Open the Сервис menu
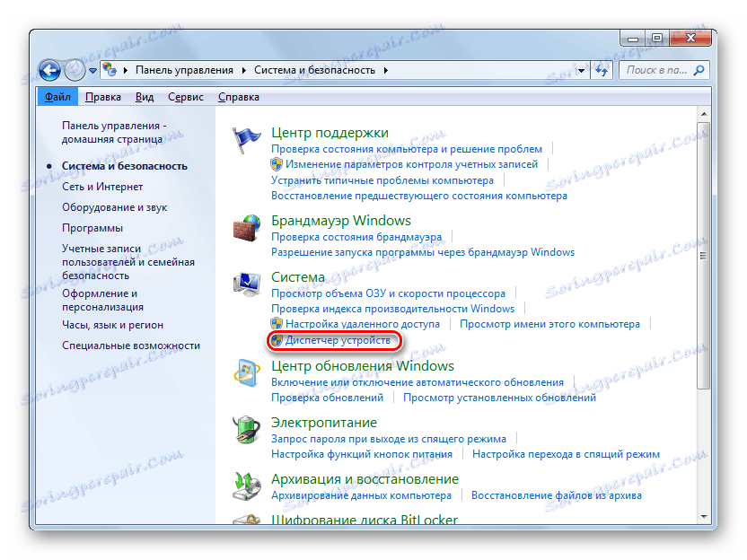 (x=185, y=96)
